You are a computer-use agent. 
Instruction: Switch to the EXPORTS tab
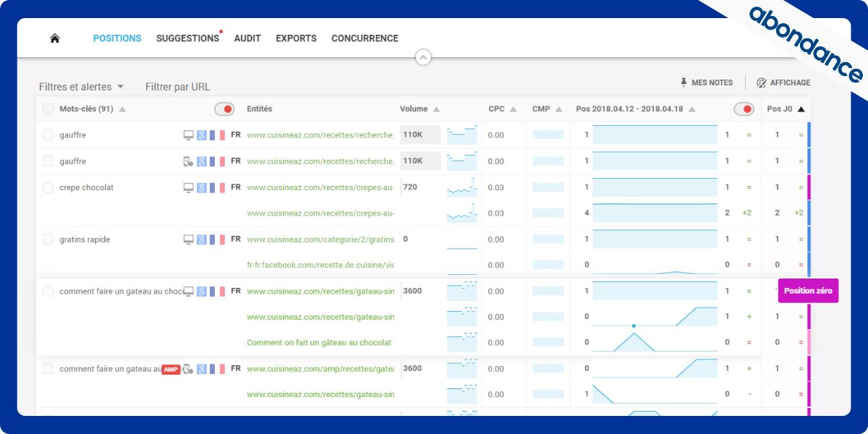296,38
